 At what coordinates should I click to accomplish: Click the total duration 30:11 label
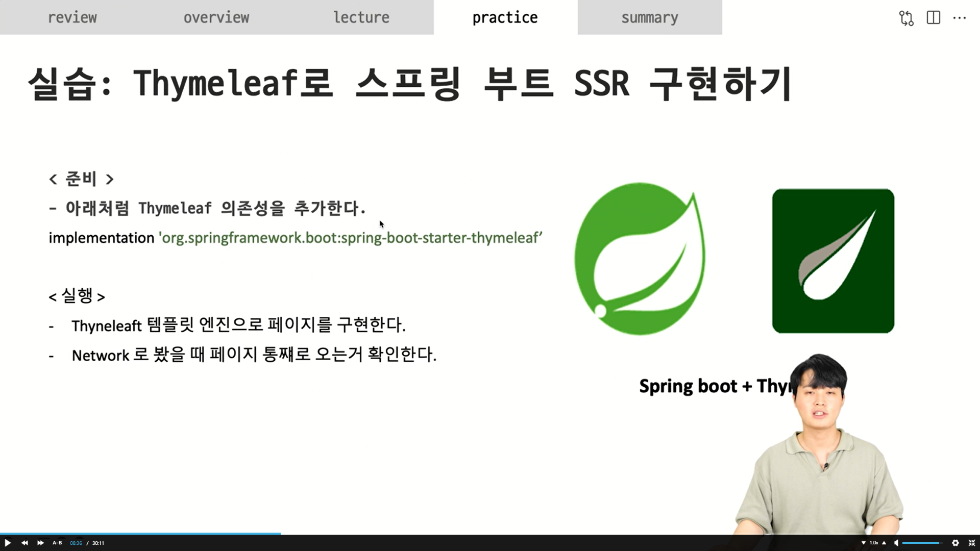click(98, 543)
